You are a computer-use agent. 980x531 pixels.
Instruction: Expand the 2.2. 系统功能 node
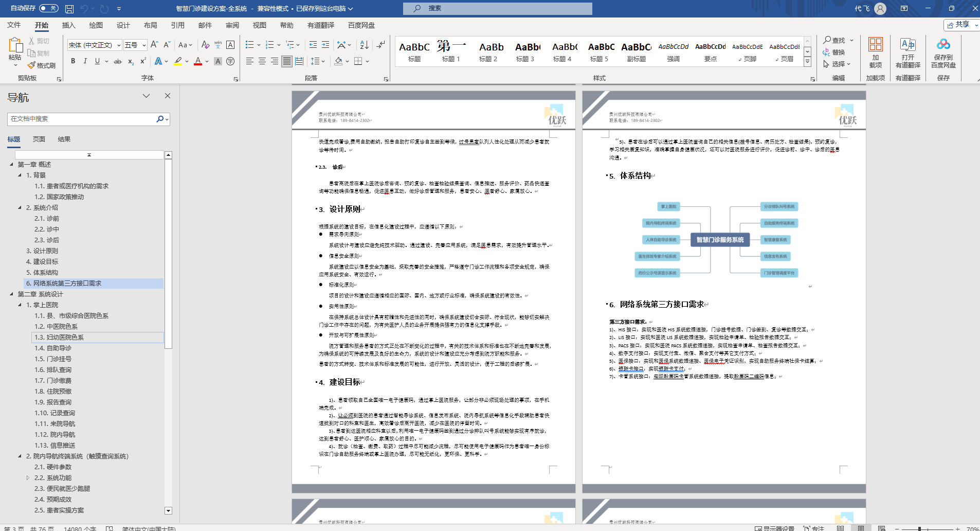pyautogui.click(x=28, y=478)
